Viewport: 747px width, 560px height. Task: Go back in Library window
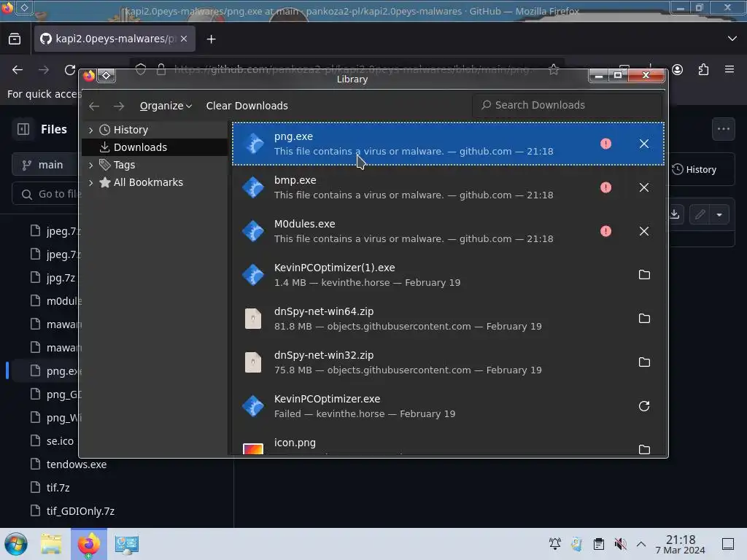click(94, 106)
